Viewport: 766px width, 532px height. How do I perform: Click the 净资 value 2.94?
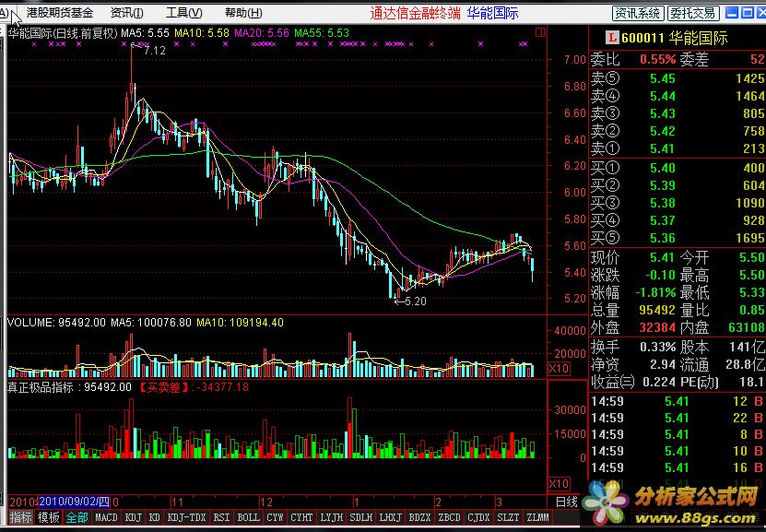click(x=663, y=364)
